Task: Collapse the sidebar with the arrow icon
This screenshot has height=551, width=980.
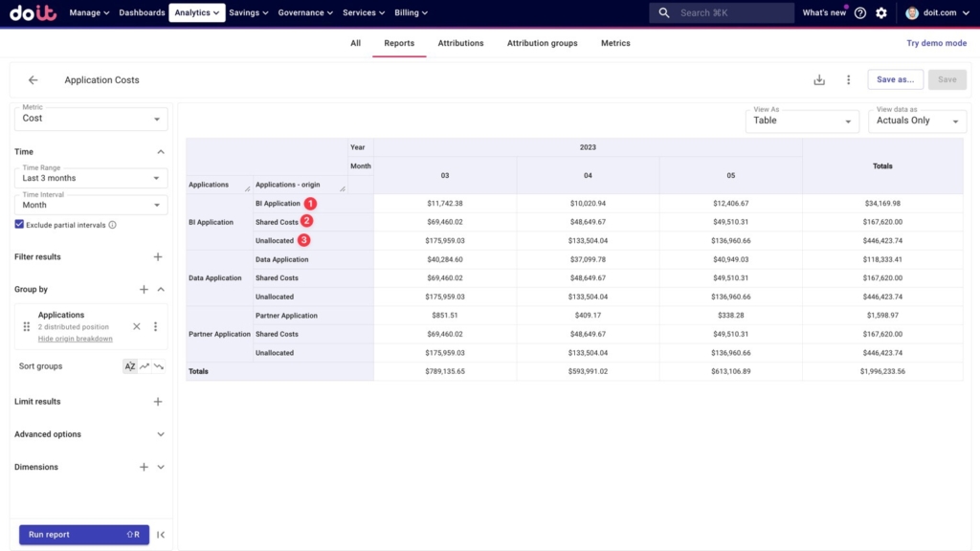Action: [x=161, y=535]
